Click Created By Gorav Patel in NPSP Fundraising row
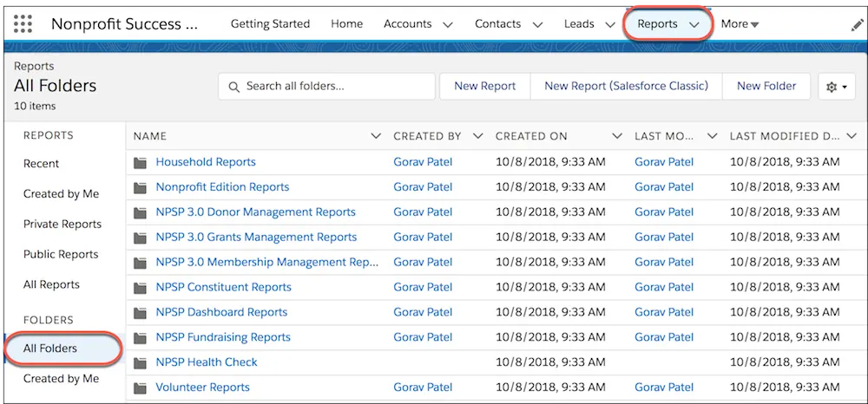 [423, 338]
